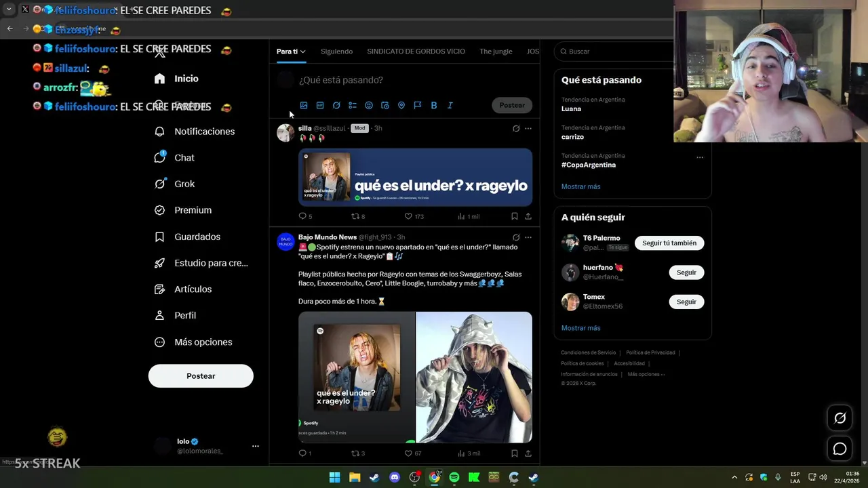Click the Grok enhance icon in composer
868x488 pixels.
[336, 105]
